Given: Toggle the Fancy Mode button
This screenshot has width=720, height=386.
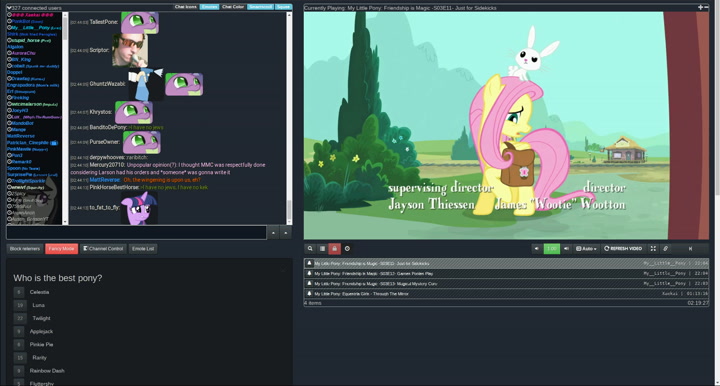Looking at the screenshot, I should [x=62, y=249].
